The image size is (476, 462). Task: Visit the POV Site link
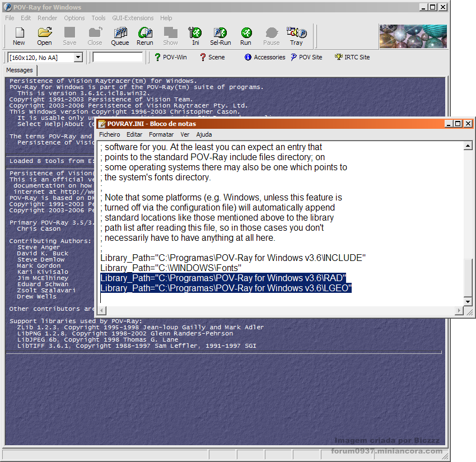point(307,57)
